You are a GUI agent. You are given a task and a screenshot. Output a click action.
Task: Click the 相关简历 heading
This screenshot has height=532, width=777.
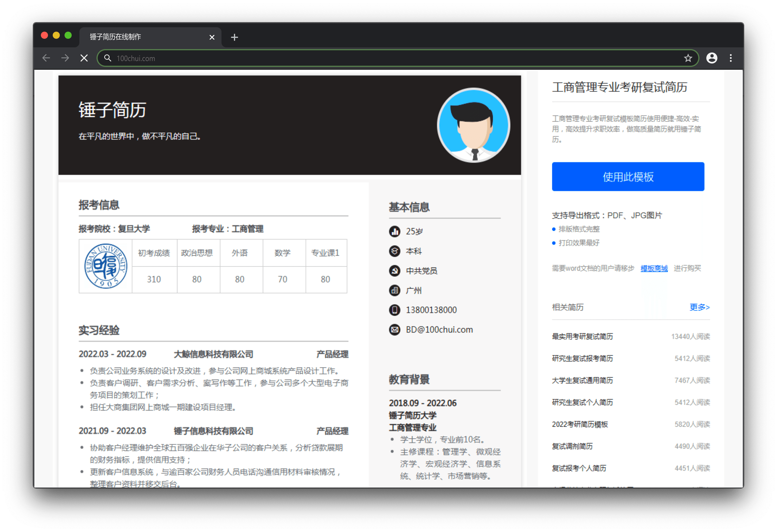tap(568, 307)
